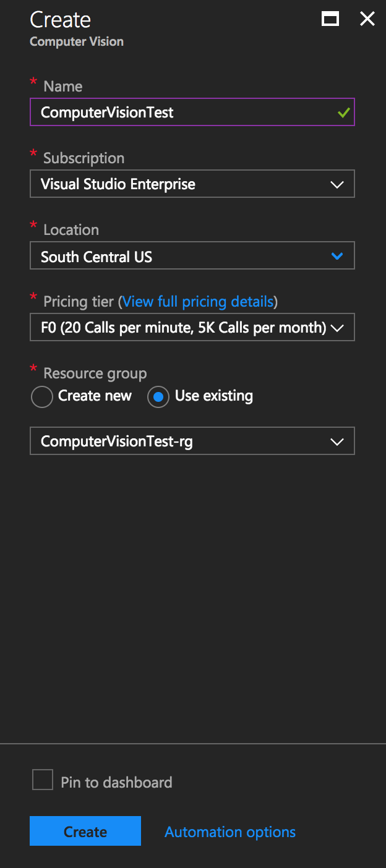Click the Pin to dashboard label
The width and height of the screenshot is (386, 868).
point(116,782)
